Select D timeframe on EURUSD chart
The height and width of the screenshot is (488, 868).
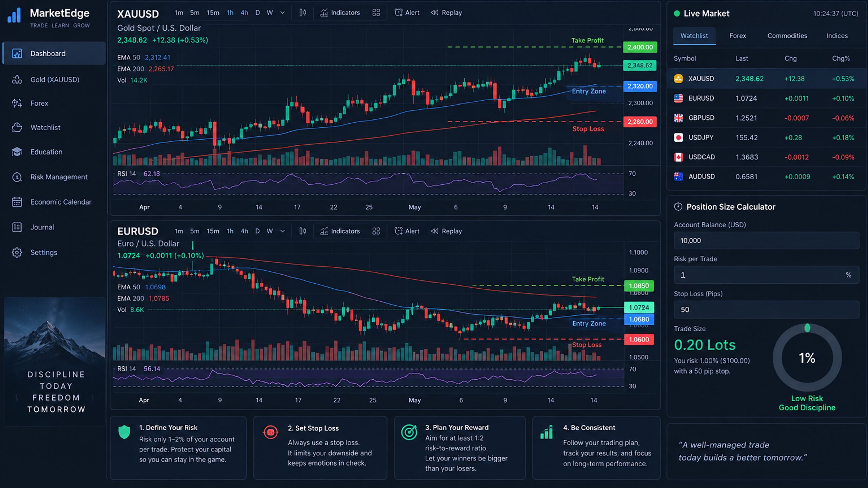tap(258, 231)
